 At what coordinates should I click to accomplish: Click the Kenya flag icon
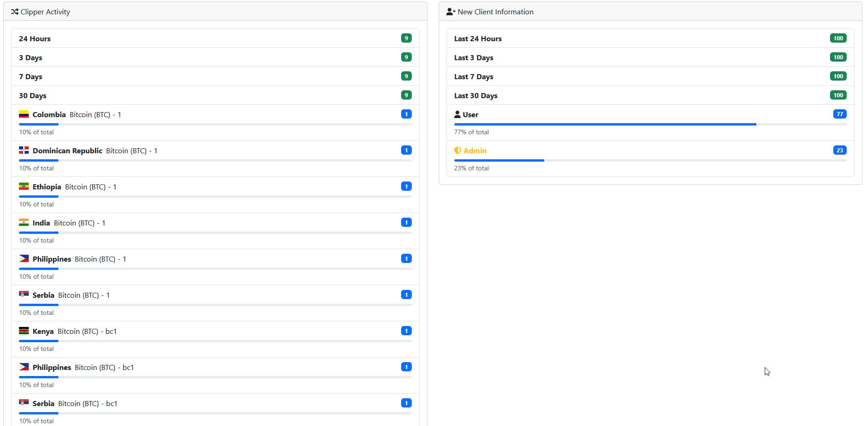coord(24,331)
